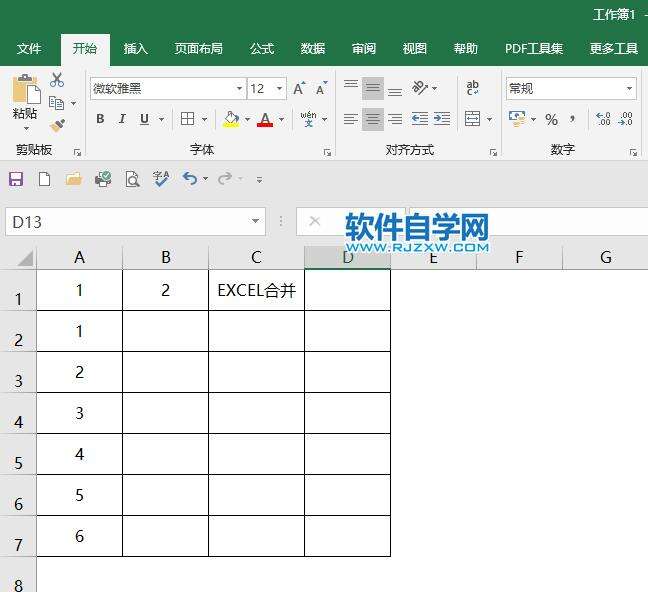This screenshot has width=648, height=592.
Task: Open the number format dropdown 常规
Action: 629,88
